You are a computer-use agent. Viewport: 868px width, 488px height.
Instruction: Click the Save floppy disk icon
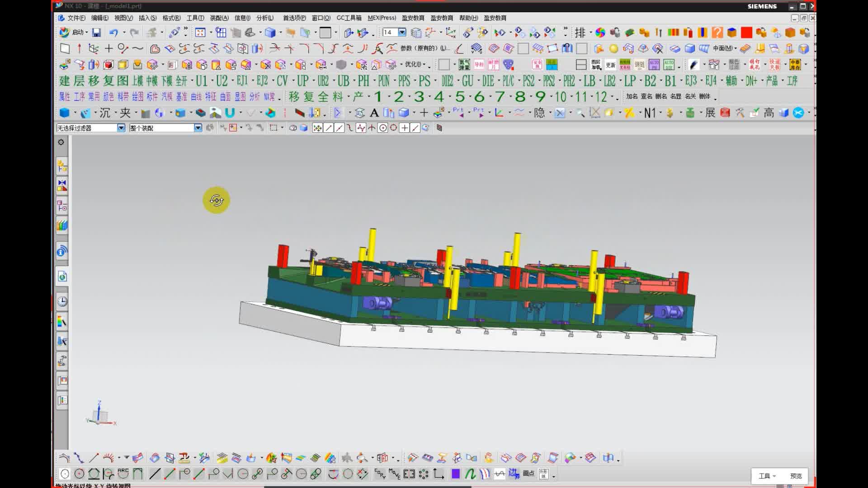[96, 33]
